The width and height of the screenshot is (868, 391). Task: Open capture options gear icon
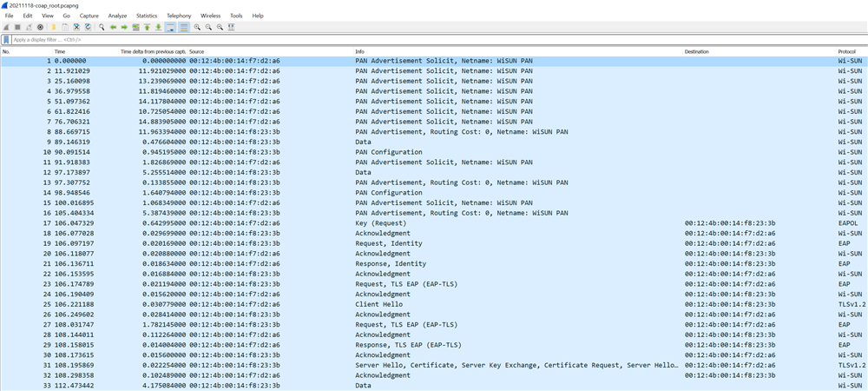[x=41, y=27]
